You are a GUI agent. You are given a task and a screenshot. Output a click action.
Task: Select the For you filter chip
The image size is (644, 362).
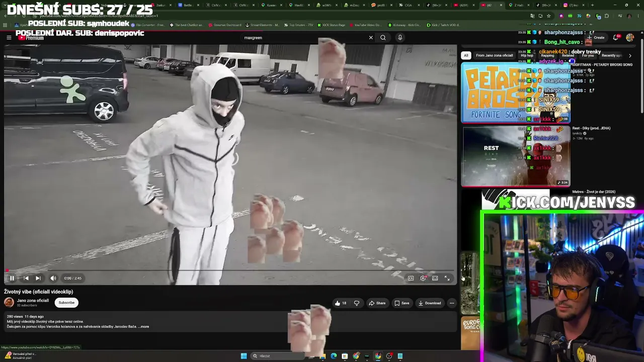click(588, 55)
